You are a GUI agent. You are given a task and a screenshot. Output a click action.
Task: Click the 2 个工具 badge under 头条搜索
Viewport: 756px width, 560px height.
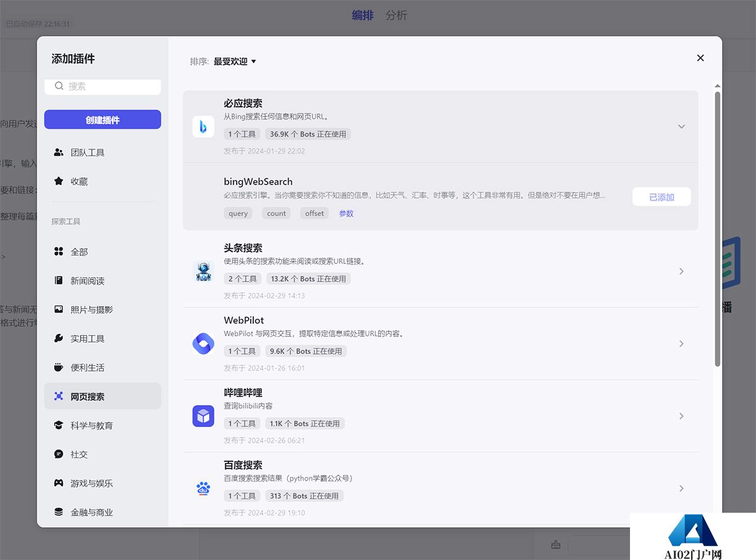tap(243, 279)
